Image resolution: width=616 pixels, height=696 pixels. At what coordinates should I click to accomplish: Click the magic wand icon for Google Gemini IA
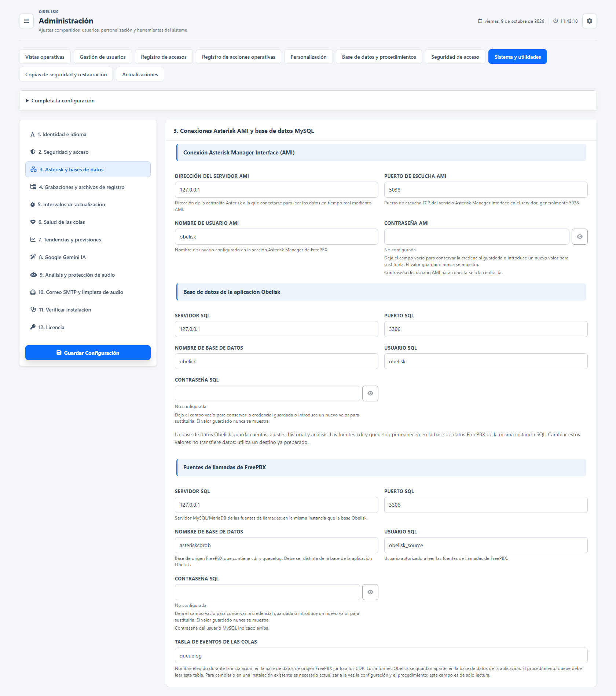click(x=33, y=257)
